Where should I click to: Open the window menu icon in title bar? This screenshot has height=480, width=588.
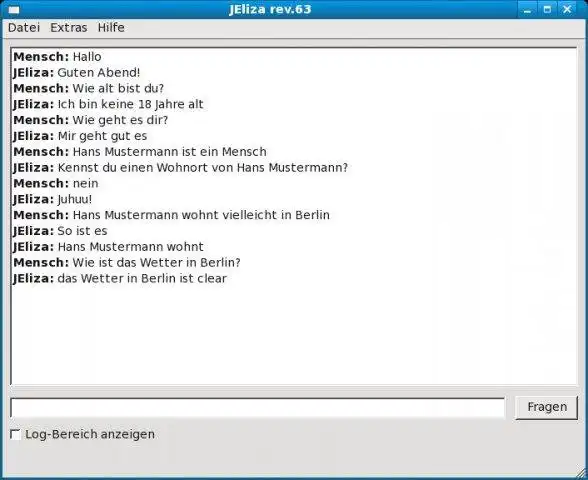[x=14, y=9]
